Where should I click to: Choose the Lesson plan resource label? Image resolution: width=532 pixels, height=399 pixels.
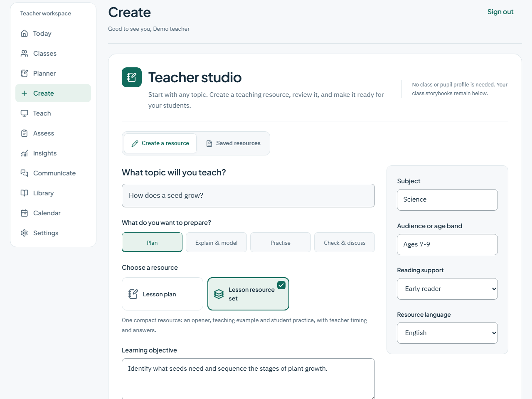point(160,294)
